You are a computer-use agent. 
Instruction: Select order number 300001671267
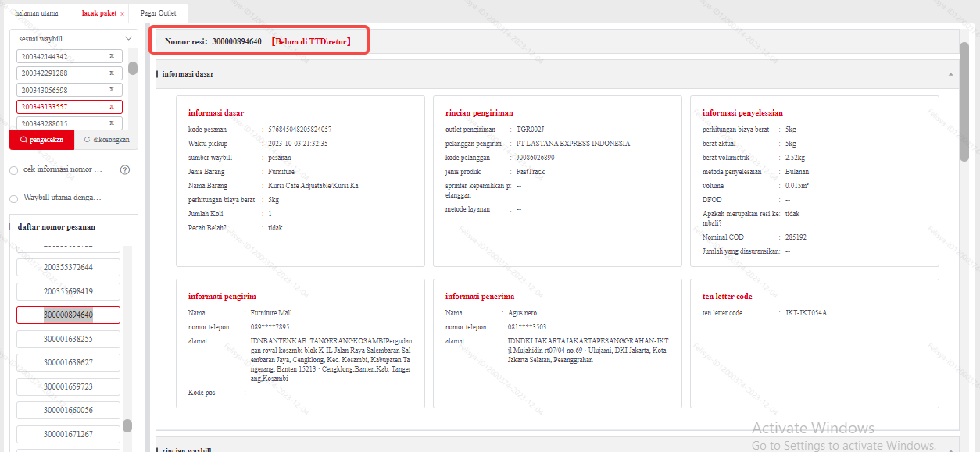[68, 434]
